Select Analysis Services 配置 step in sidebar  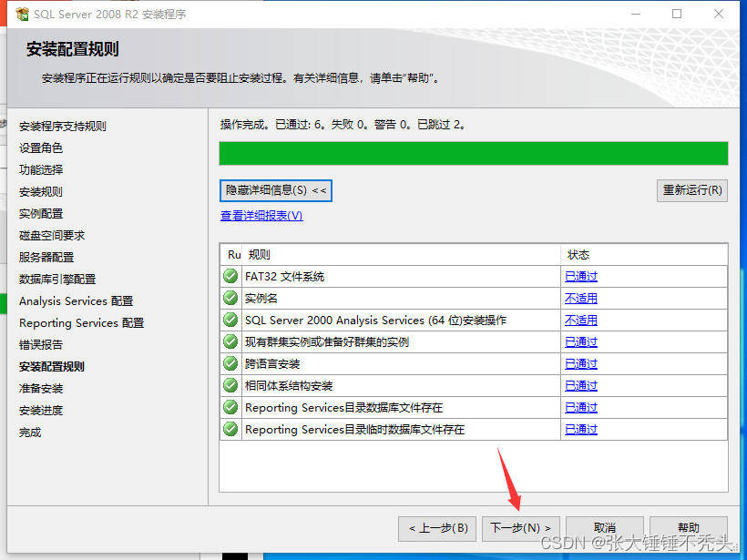pyautogui.click(x=77, y=301)
